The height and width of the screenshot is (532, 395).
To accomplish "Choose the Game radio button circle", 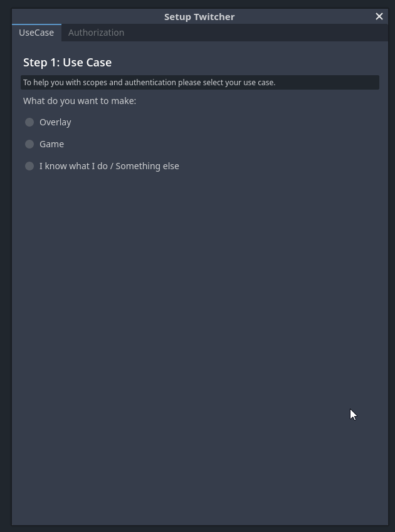I will [29, 144].
